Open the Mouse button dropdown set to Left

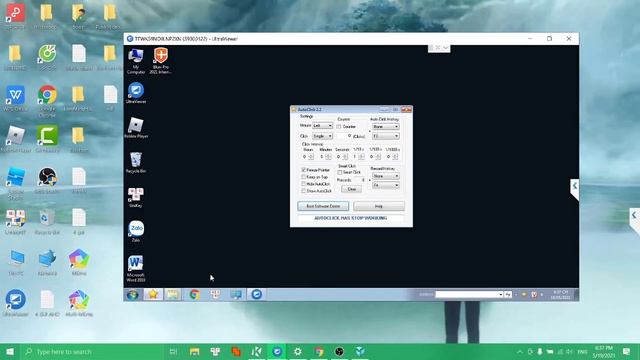(322, 126)
